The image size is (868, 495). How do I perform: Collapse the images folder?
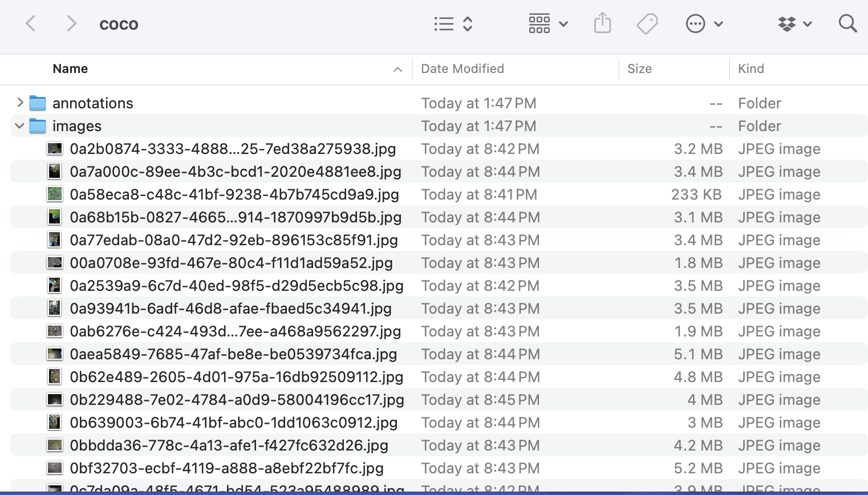[20, 126]
